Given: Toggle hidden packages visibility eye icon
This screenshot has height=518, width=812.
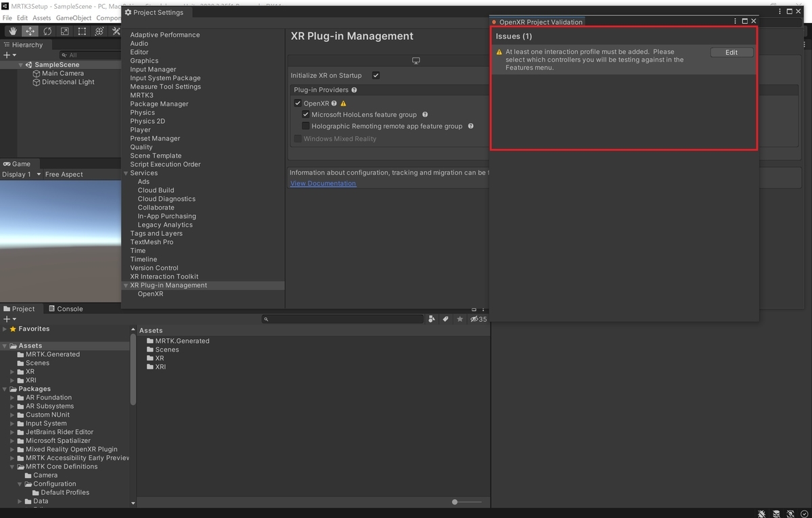Looking at the screenshot, I should pos(478,319).
